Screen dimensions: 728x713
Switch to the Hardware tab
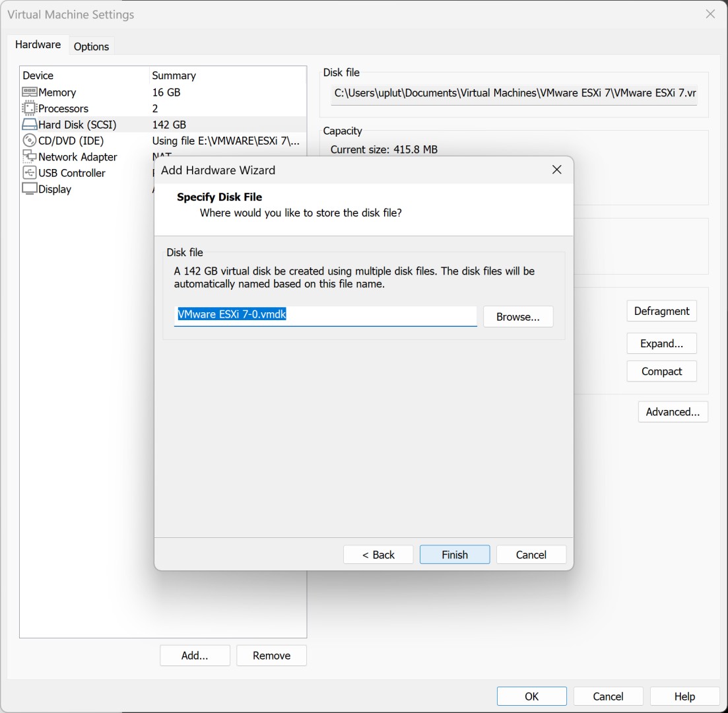point(38,45)
